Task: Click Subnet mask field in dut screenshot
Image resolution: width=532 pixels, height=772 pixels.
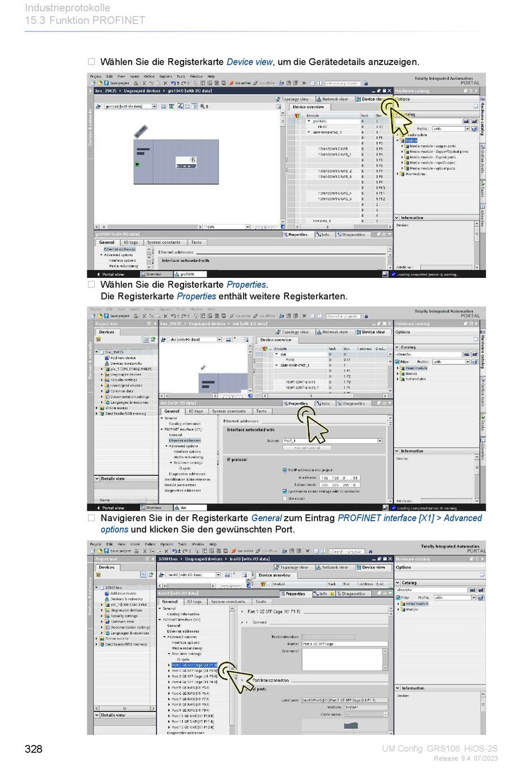Action: tap(339, 485)
